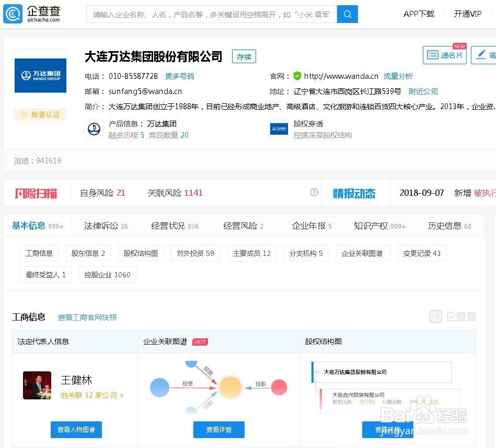This screenshot has height=448, width=496.
Task: Select 控股企业 1060 sub-tab
Action: [x=108, y=275]
